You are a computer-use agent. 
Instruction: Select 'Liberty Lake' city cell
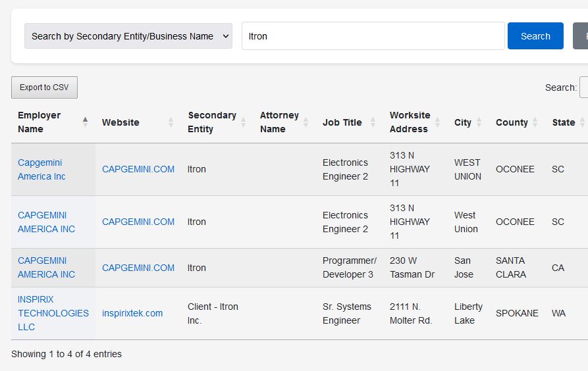[x=468, y=314]
